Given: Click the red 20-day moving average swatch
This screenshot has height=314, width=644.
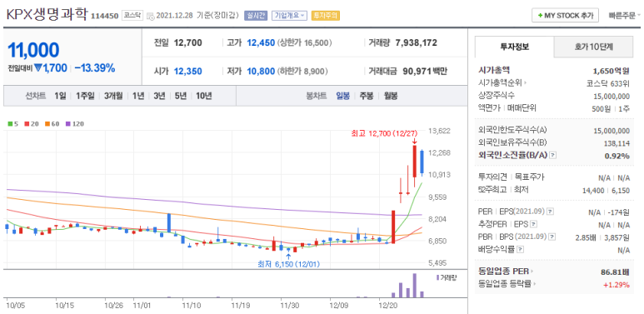Looking at the screenshot, I should click(x=27, y=123).
